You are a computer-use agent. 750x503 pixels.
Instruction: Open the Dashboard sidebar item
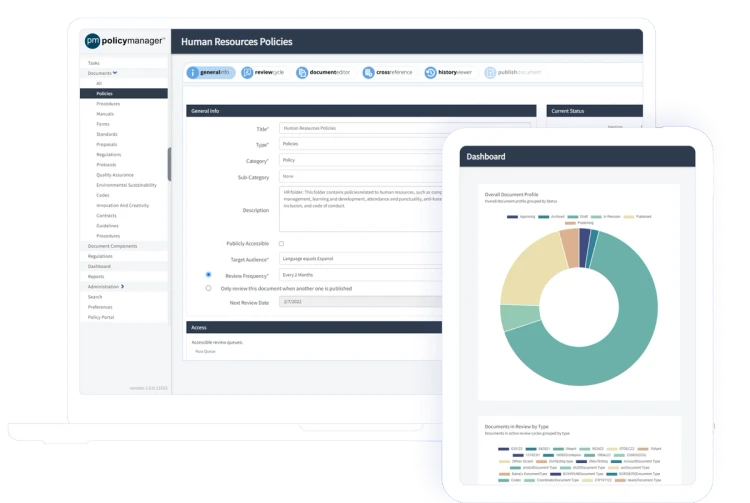[x=99, y=266]
